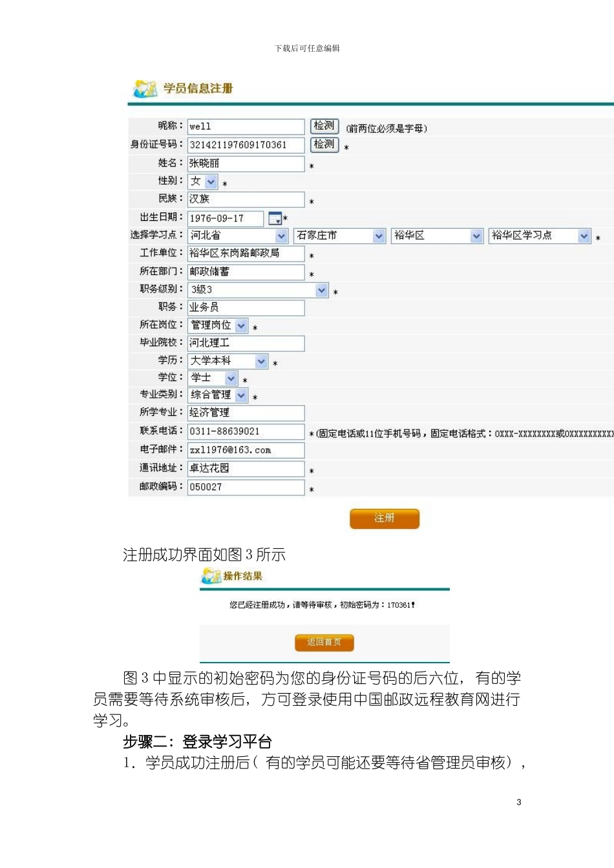Click the 身份证号码 input field
The height and width of the screenshot is (868, 614).
[246, 145]
